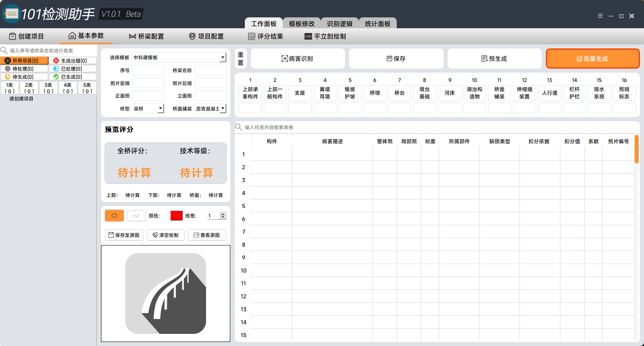
Task: Expand the 桥型 combo box
Action: (160, 109)
